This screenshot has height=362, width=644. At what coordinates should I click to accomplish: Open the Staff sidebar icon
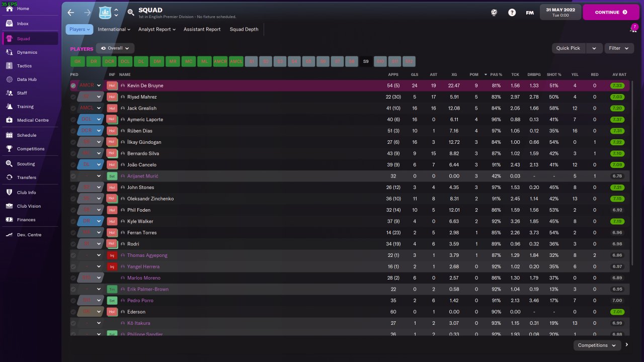coord(9,93)
